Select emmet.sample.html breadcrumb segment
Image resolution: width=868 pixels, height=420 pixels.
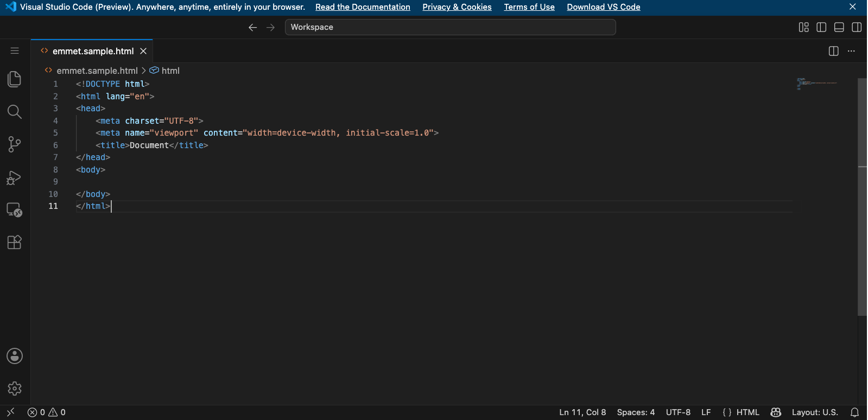[97, 71]
